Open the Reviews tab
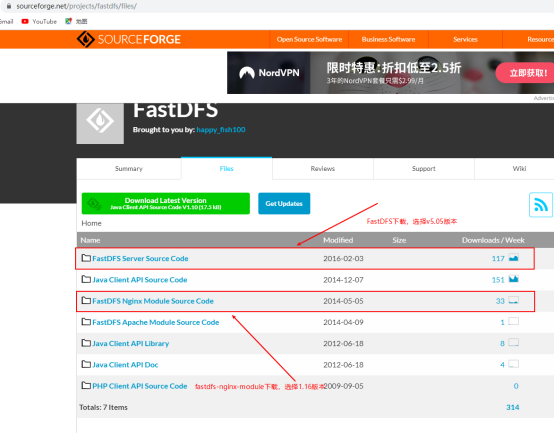The width and height of the screenshot is (554, 433). (323, 168)
